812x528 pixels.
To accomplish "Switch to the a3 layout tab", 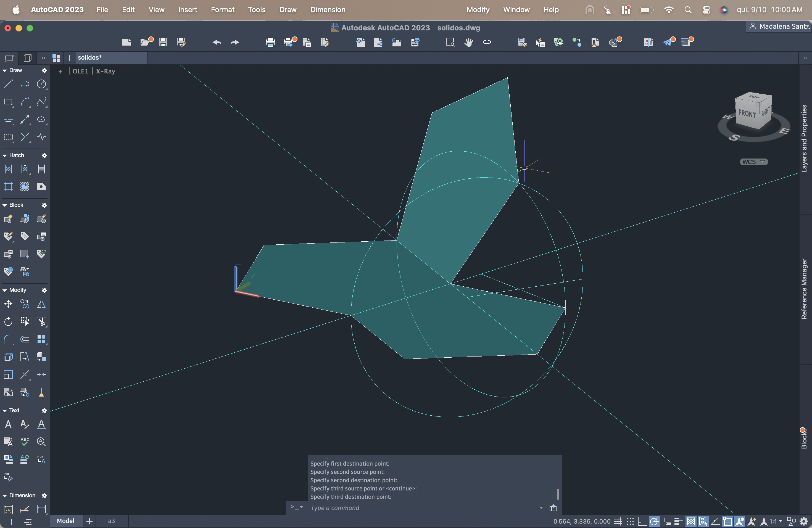I will coord(111,521).
